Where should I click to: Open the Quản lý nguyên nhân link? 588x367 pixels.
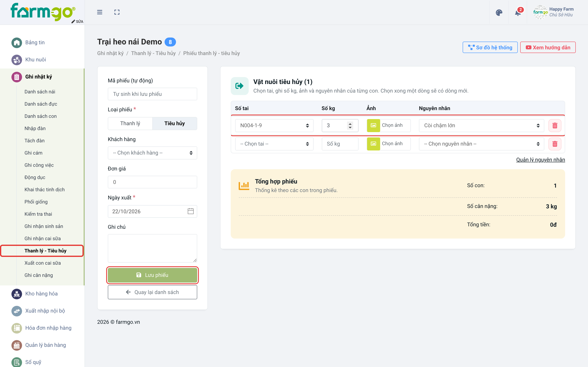(540, 159)
